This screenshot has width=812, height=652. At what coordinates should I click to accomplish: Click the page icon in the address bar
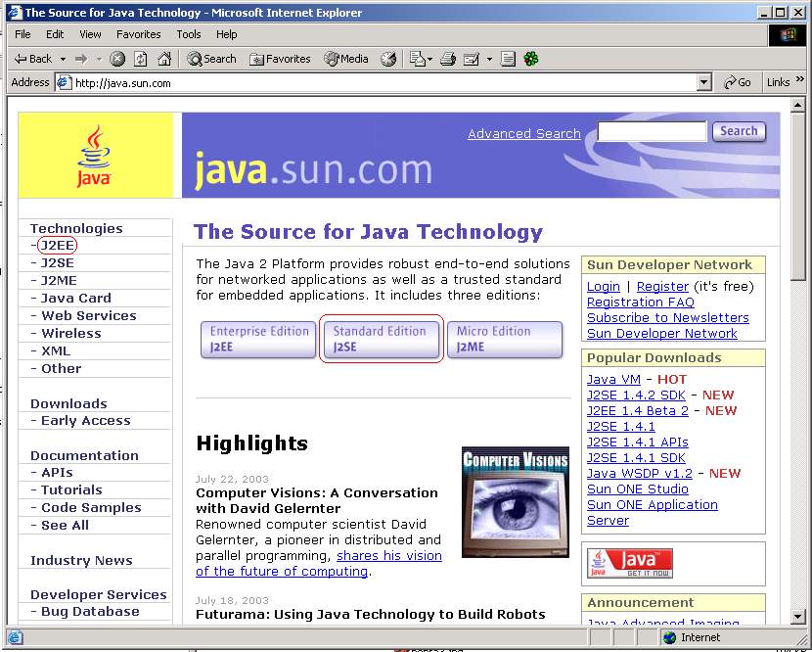(64, 82)
